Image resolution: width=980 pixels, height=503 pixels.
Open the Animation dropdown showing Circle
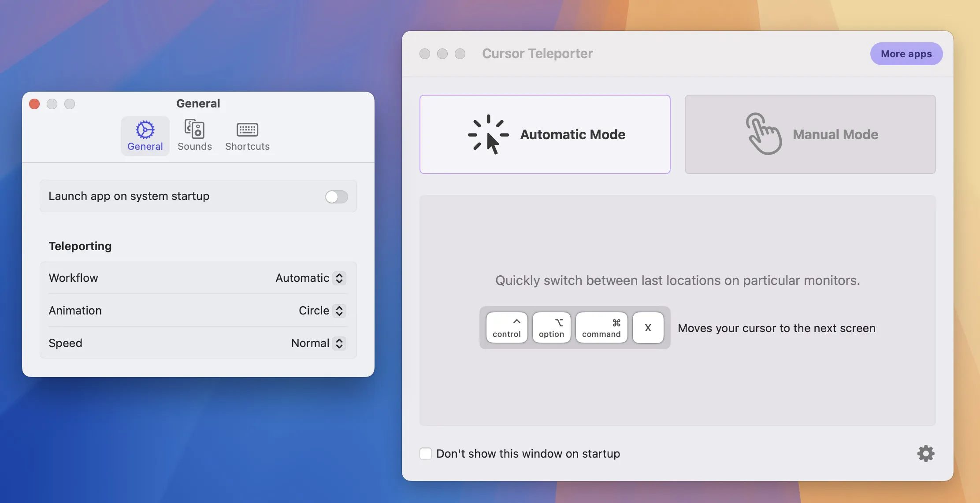[322, 311]
